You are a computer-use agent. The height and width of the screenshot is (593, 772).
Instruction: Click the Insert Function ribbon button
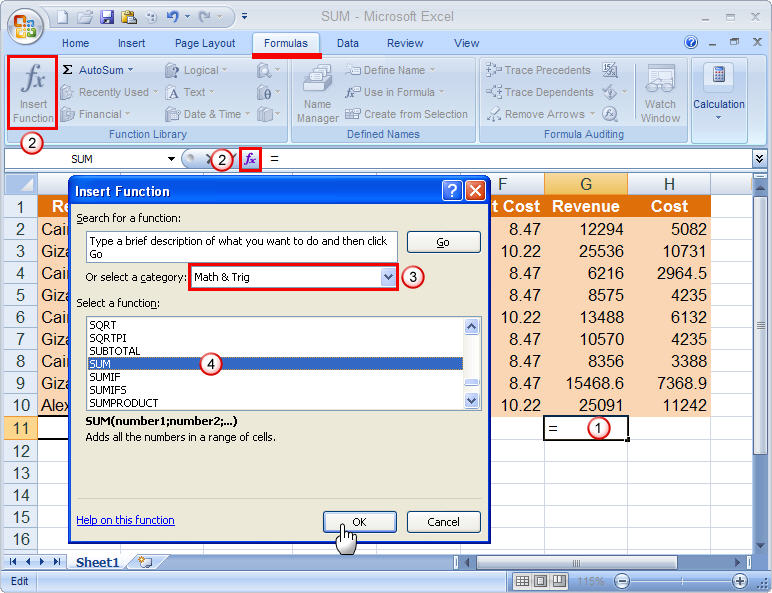coord(33,93)
